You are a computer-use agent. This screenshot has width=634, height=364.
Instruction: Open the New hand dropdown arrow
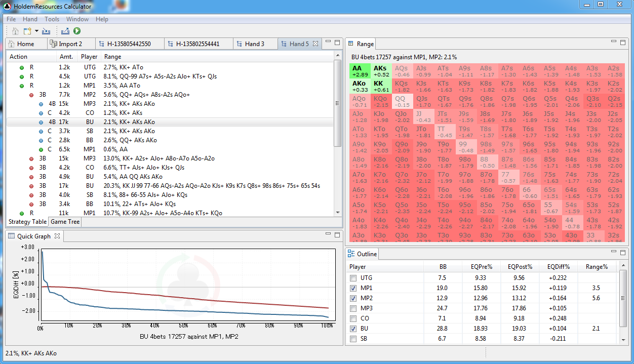36,31
